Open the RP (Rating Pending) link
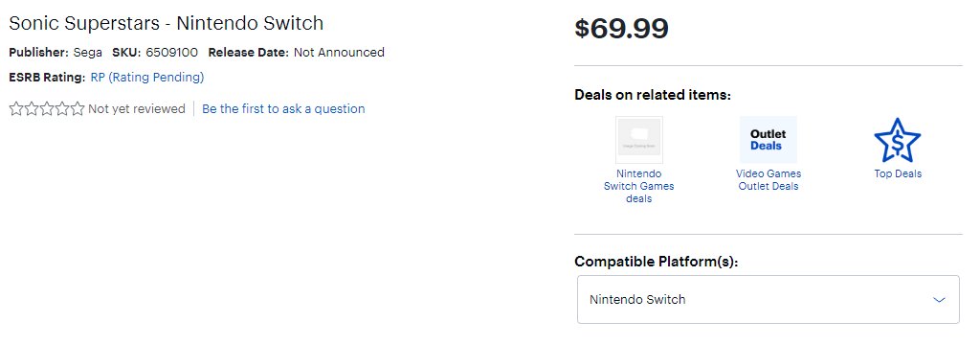The image size is (980, 345). click(147, 78)
